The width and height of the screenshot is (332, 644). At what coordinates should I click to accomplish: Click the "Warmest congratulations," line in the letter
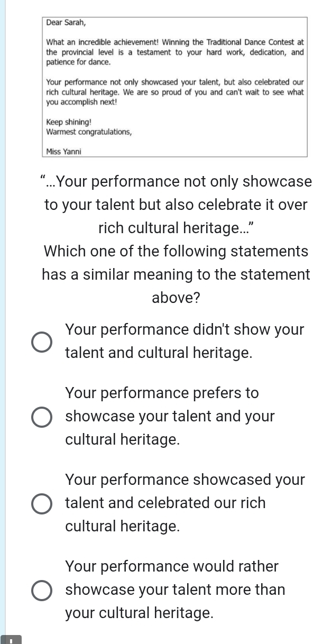click(x=89, y=132)
